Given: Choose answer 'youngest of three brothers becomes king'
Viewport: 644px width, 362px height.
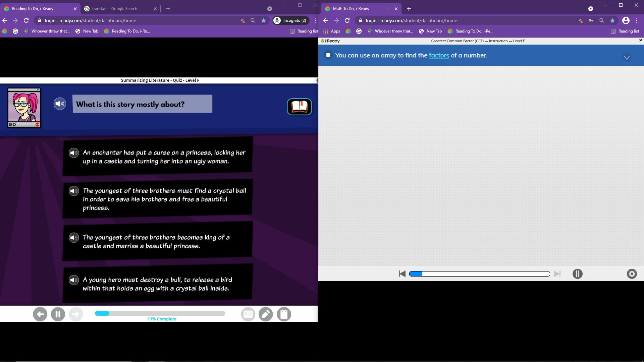Looking at the screenshot, I should pos(157,241).
